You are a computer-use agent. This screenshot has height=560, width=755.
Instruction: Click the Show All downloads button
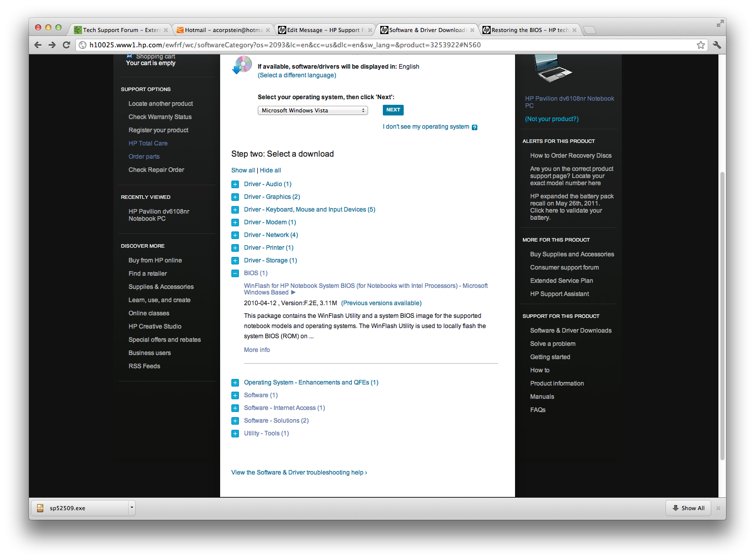688,508
